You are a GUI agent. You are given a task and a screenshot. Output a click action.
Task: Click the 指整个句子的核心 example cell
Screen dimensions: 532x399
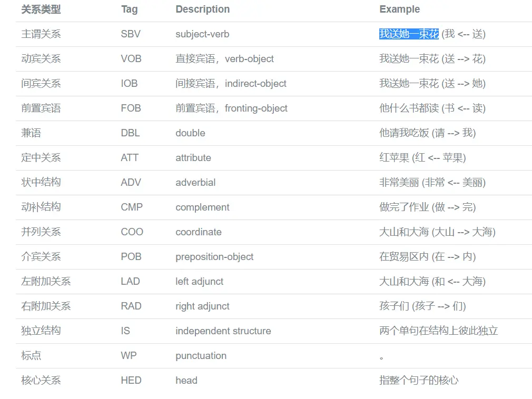(419, 381)
